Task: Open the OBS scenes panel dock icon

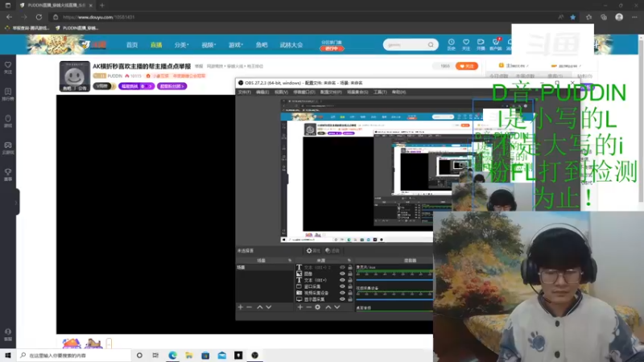Action: tap(290, 260)
